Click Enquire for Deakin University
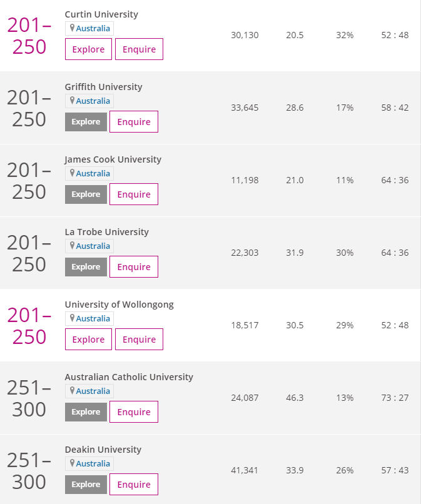 [134, 485]
